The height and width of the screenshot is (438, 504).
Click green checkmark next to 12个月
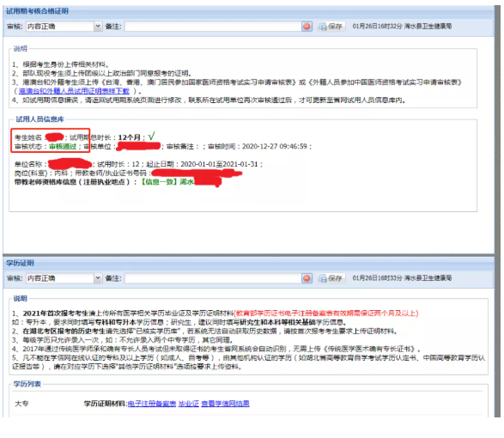(151, 136)
